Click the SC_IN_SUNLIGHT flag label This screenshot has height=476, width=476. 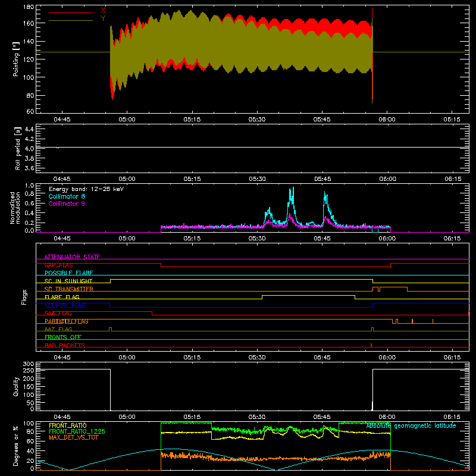coord(68,281)
